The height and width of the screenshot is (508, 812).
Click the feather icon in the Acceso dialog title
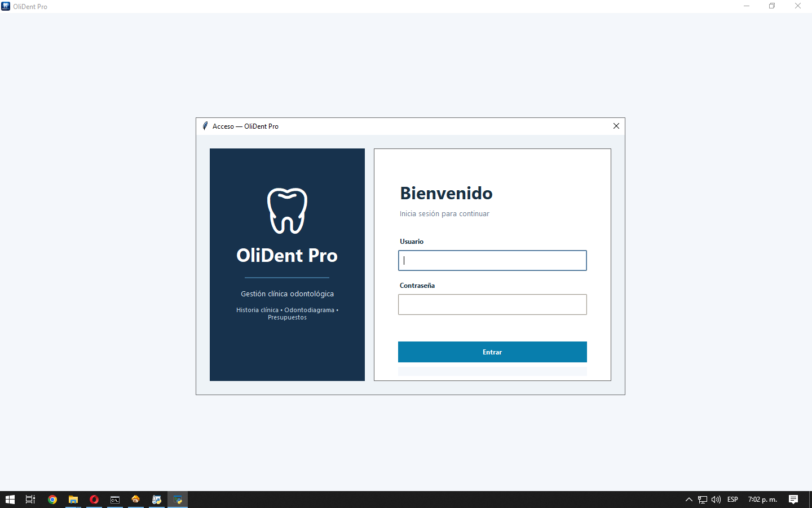point(205,126)
